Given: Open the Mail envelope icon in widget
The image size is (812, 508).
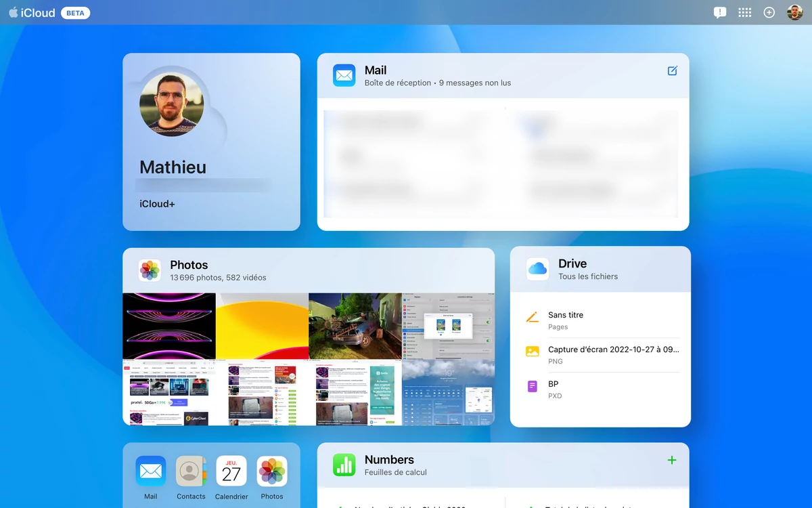Looking at the screenshot, I should pyautogui.click(x=344, y=75).
